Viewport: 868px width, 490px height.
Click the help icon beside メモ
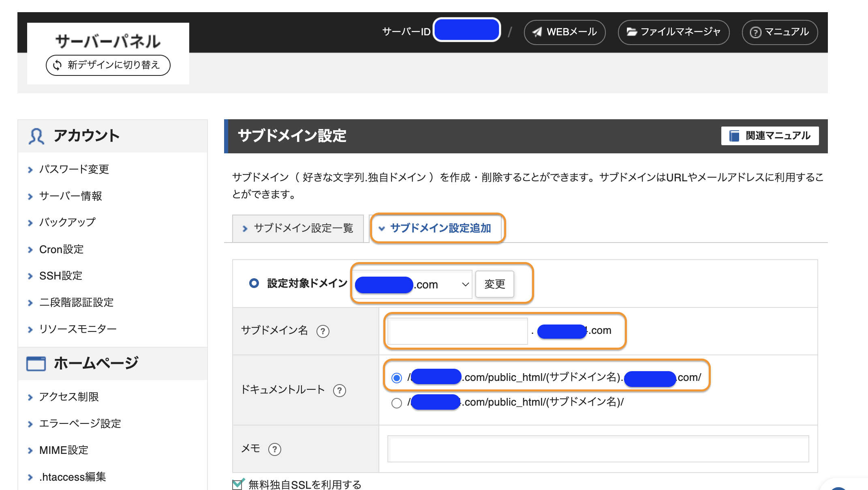point(275,449)
